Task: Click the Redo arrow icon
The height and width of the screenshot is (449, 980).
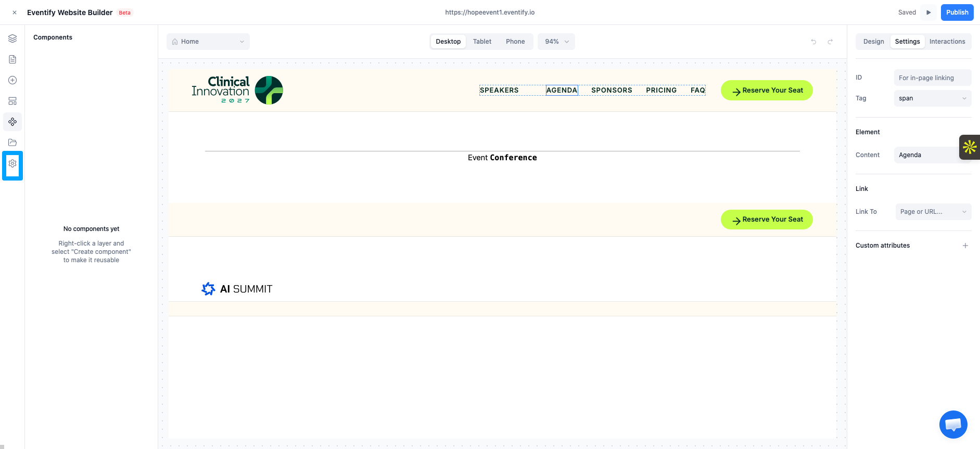Action: click(830, 42)
